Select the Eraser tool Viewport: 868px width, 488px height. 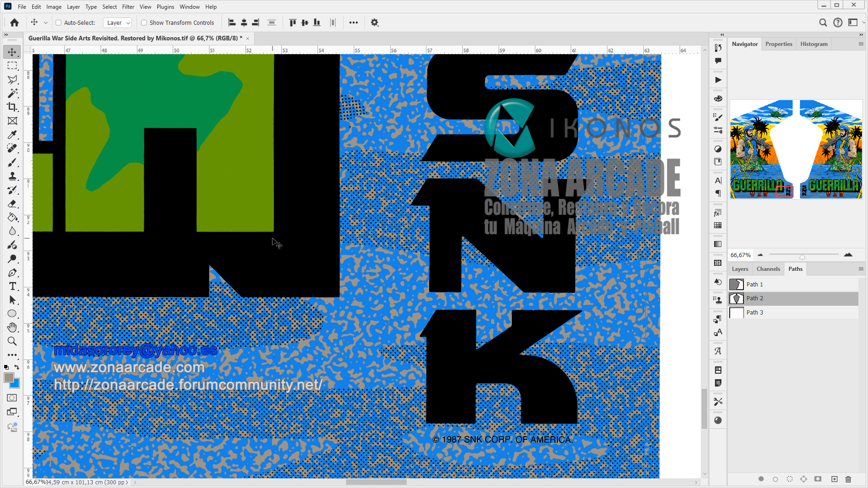(12, 204)
